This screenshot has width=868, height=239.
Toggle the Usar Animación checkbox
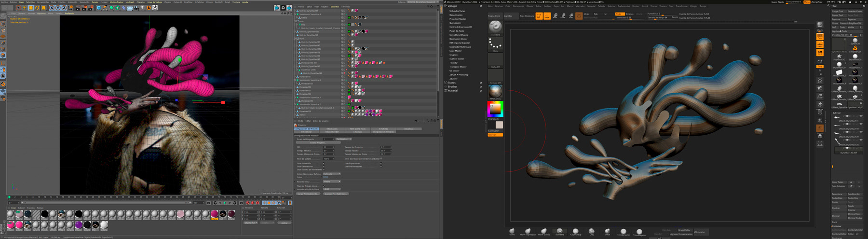[324, 163]
